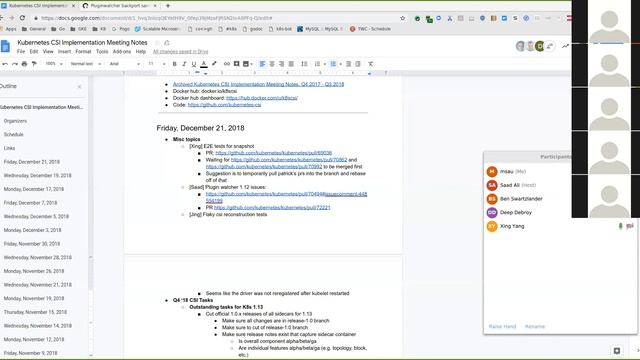640x360 pixels.
Task: Click the Undo icon in Docs toolbar
Action: [x=5, y=64]
